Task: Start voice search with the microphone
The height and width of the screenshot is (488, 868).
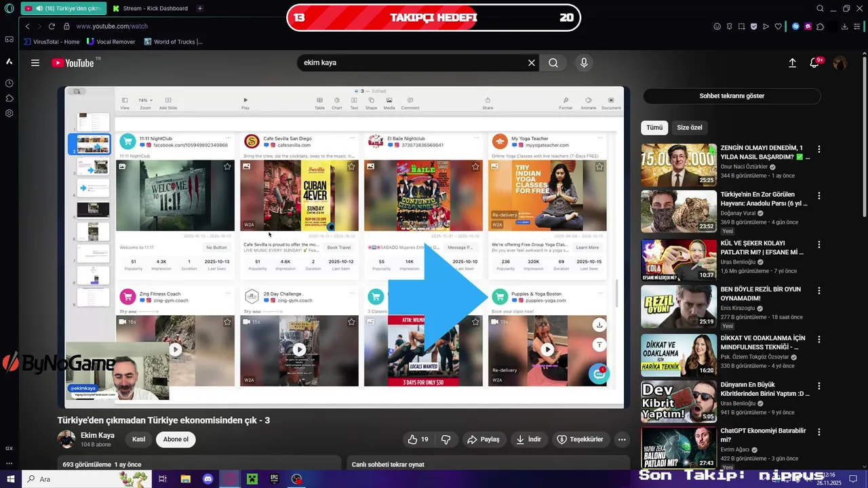Action: 584,62
